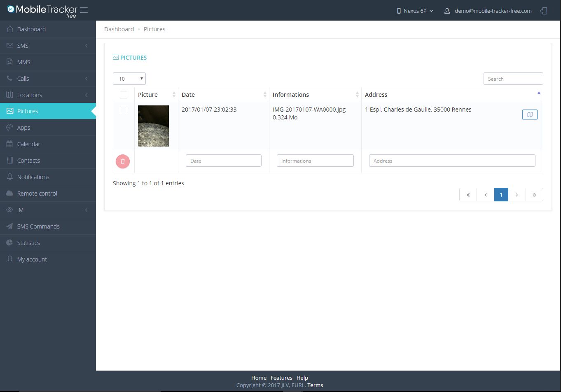This screenshot has height=392, width=561.
Task: Sort table by Picture column
Action: pyautogui.click(x=156, y=95)
